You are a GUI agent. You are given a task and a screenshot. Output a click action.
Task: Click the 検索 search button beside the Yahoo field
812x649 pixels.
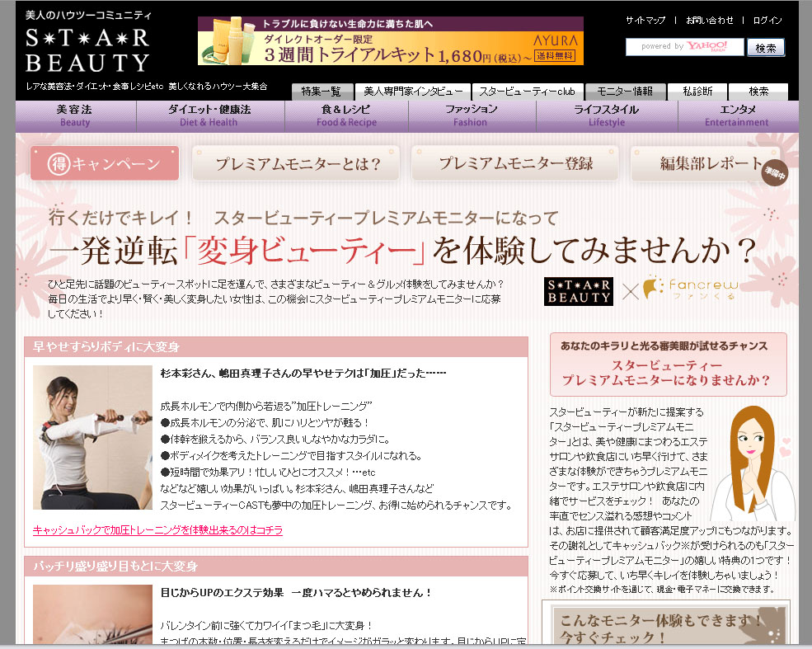(766, 48)
